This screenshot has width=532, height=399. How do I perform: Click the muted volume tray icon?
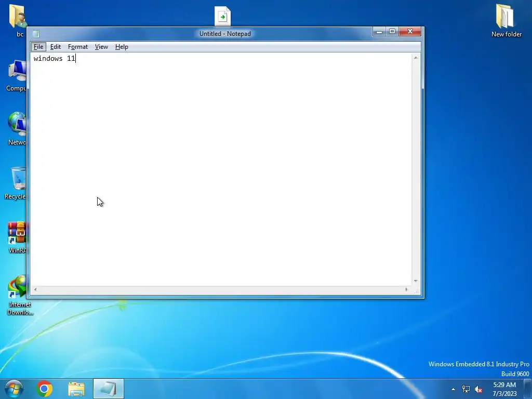click(x=478, y=389)
